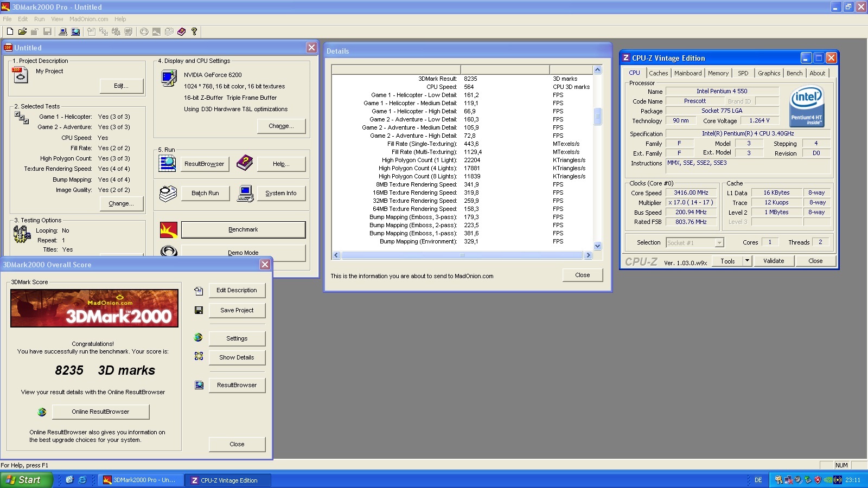Click the Demo Mode button

coord(243,253)
